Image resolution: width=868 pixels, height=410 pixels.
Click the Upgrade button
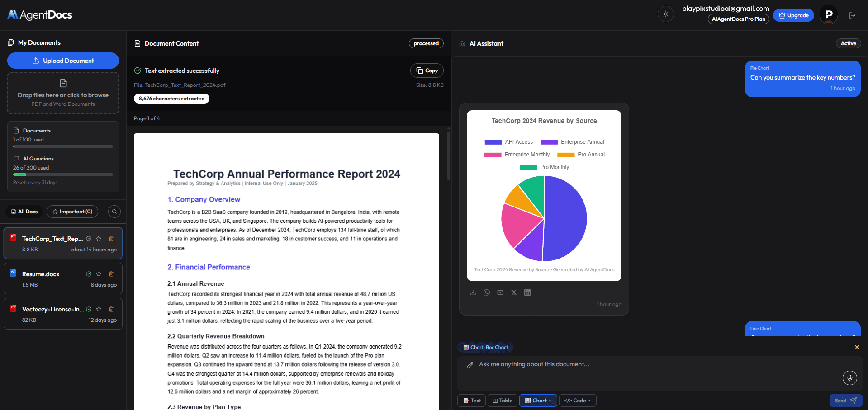click(x=793, y=15)
